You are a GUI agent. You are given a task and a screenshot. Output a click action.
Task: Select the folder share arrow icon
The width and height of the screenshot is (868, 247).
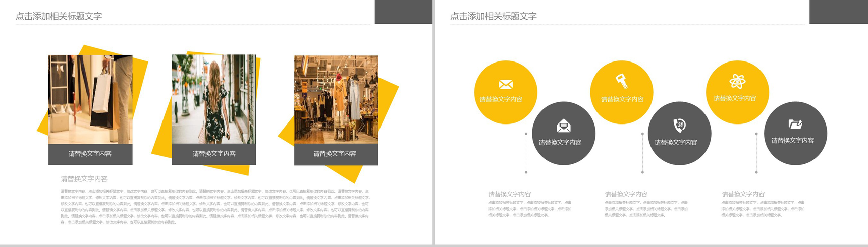click(x=795, y=124)
